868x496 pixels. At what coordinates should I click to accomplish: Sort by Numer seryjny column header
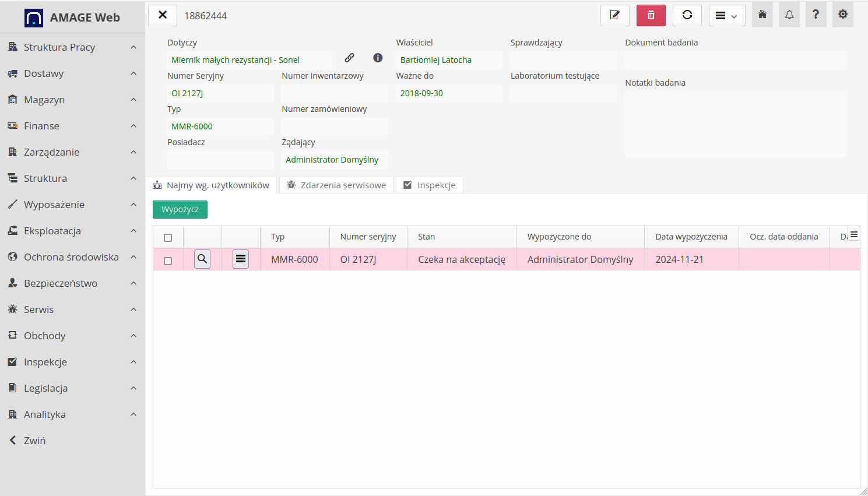(368, 237)
